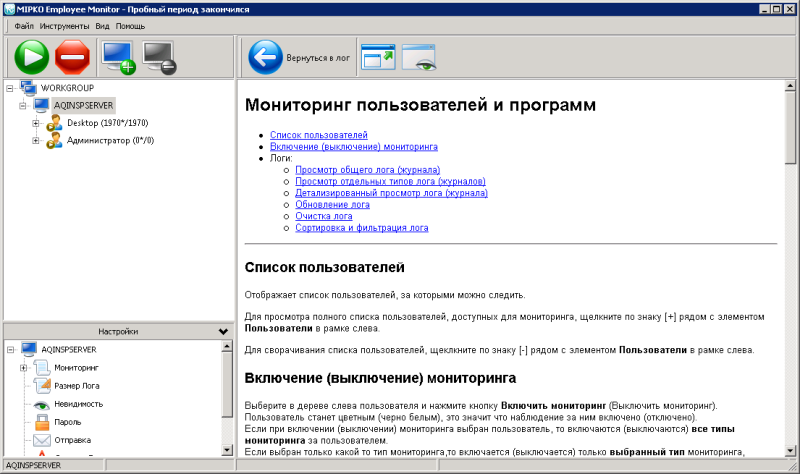Select Мониторинг settings item label
Screen dimensions: 800x474
[76, 367]
